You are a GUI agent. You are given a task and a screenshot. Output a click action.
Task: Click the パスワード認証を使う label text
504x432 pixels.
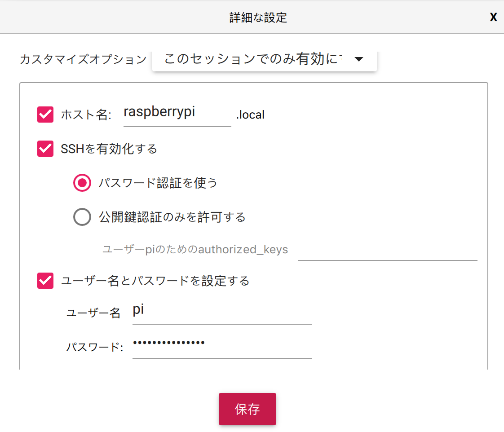158,183
